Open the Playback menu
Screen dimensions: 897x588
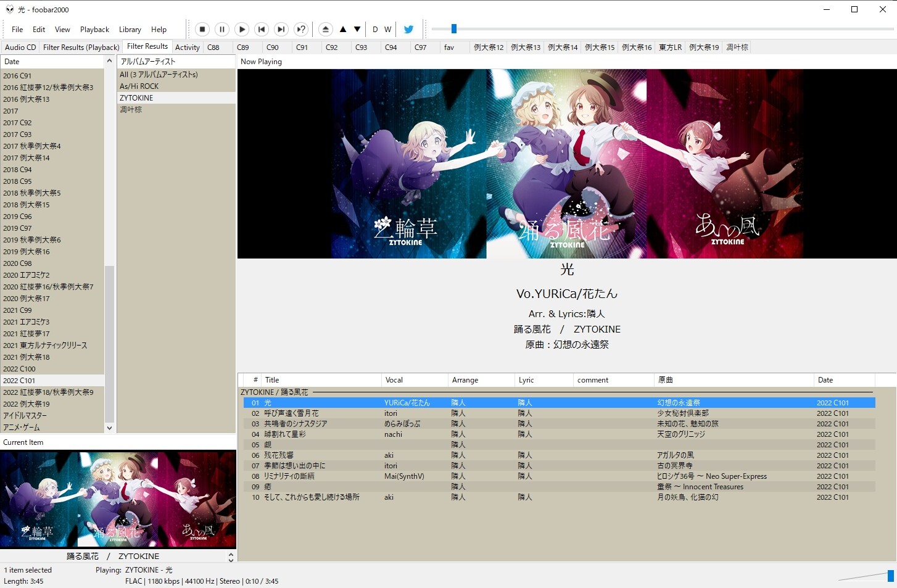click(94, 30)
